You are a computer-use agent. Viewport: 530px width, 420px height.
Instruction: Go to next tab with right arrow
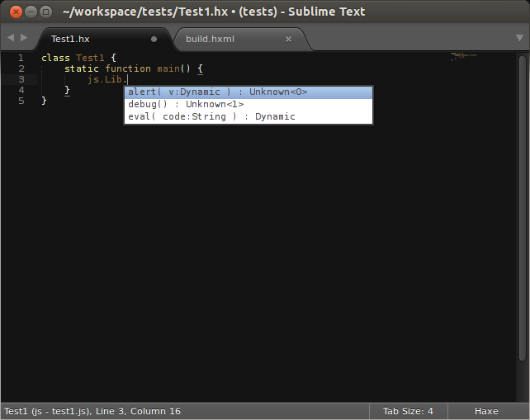24,37
